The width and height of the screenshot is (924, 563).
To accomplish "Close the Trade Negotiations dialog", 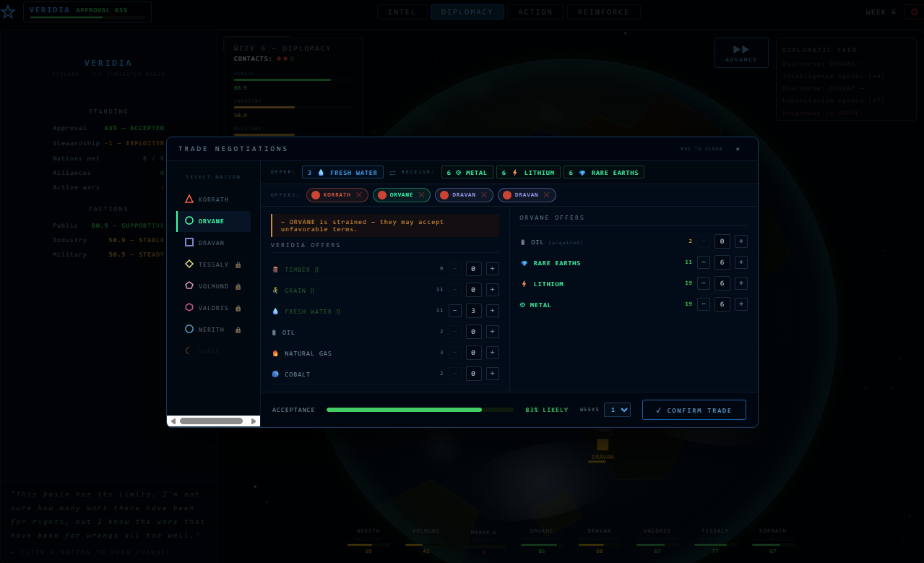I will 738,149.
